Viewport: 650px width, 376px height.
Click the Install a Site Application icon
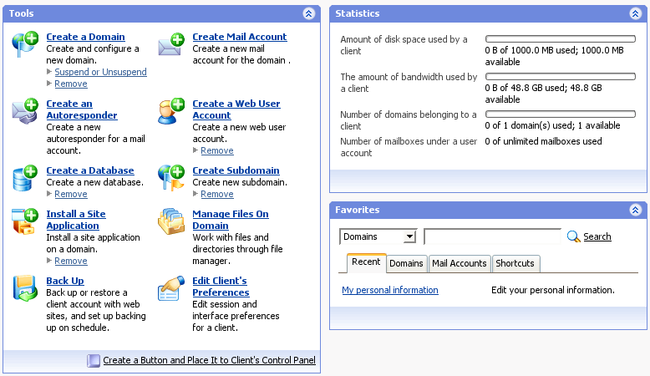coord(25,221)
